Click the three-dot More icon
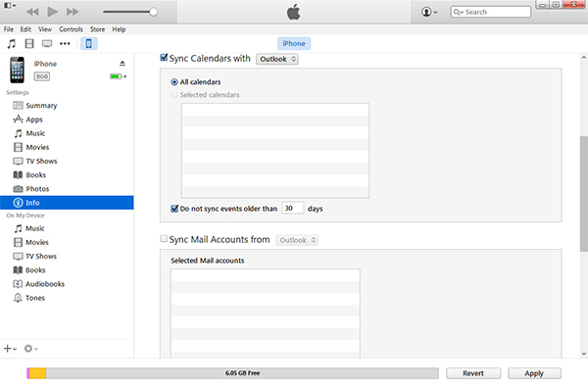 tap(65, 44)
